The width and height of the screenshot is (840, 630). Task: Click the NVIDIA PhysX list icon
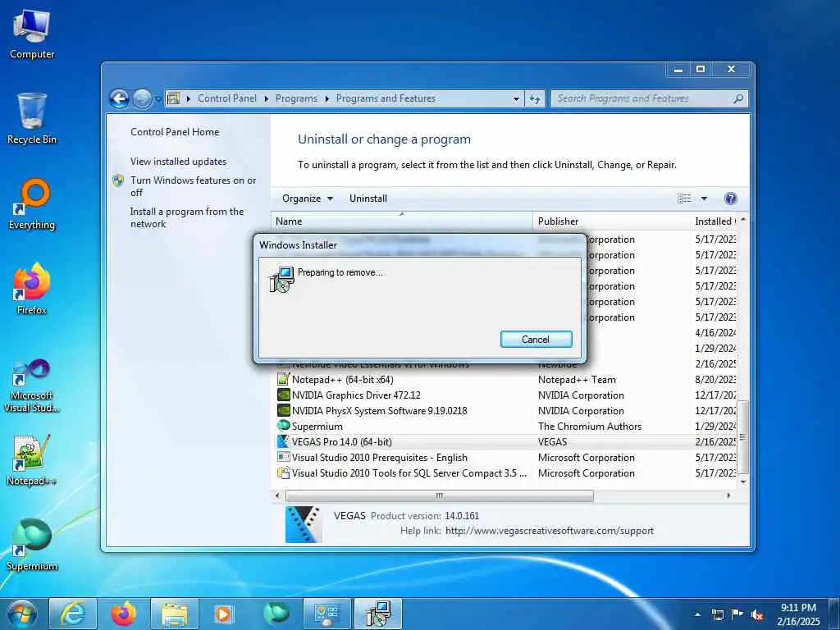click(x=283, y=410)
